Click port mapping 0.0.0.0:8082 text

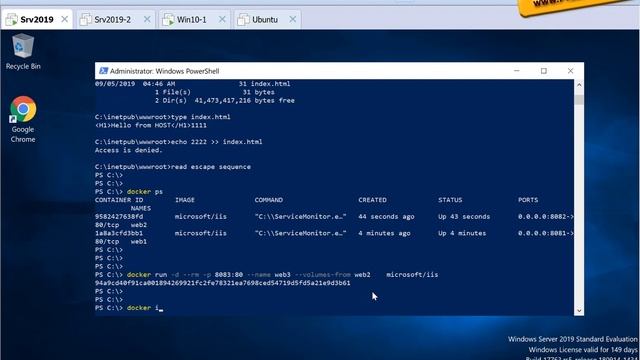pyautogui.click(x=545, y=217)
